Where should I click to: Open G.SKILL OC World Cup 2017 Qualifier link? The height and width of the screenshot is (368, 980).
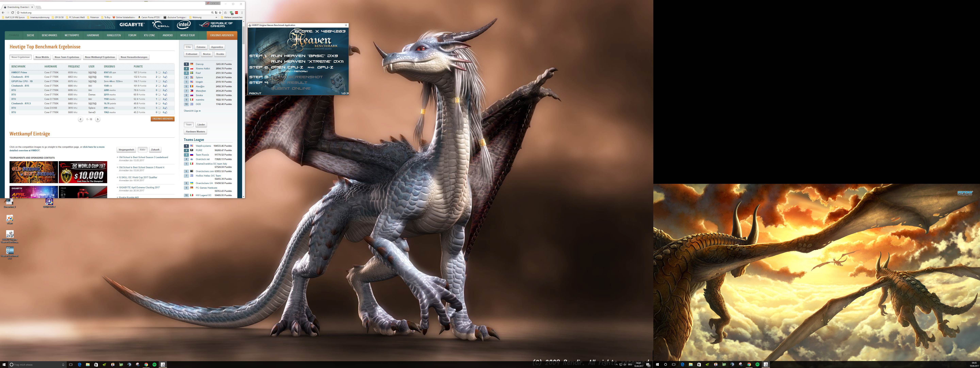pyautogui.click(x=138, y=178)
